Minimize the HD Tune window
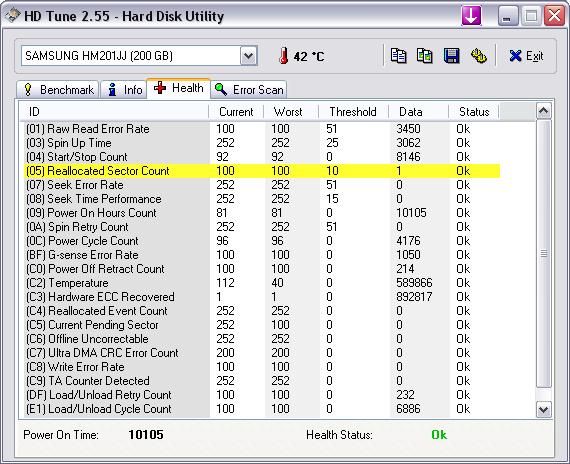This screenshot has width=570, height=464. (507, 16)
